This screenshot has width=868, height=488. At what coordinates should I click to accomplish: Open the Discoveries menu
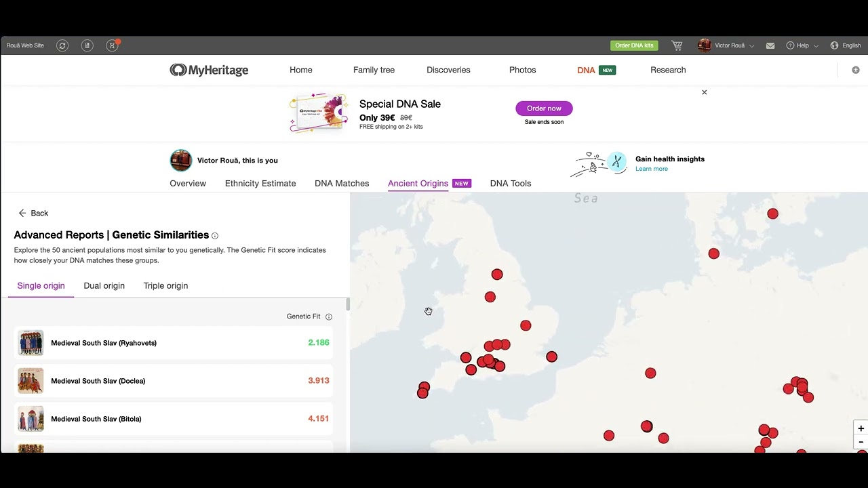[448, 70]
